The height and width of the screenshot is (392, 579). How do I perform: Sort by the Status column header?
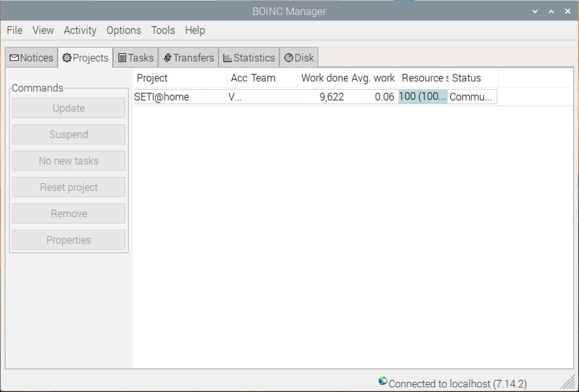473,78
